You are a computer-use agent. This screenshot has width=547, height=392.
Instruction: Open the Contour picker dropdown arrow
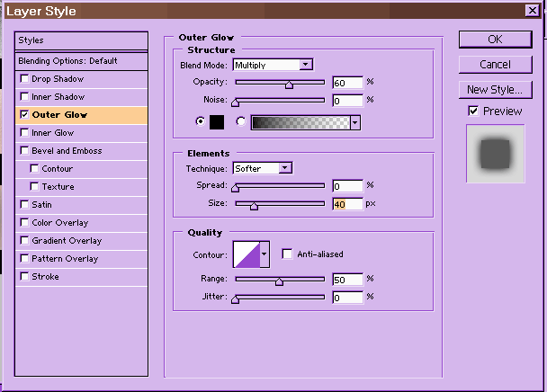(265, 254)
